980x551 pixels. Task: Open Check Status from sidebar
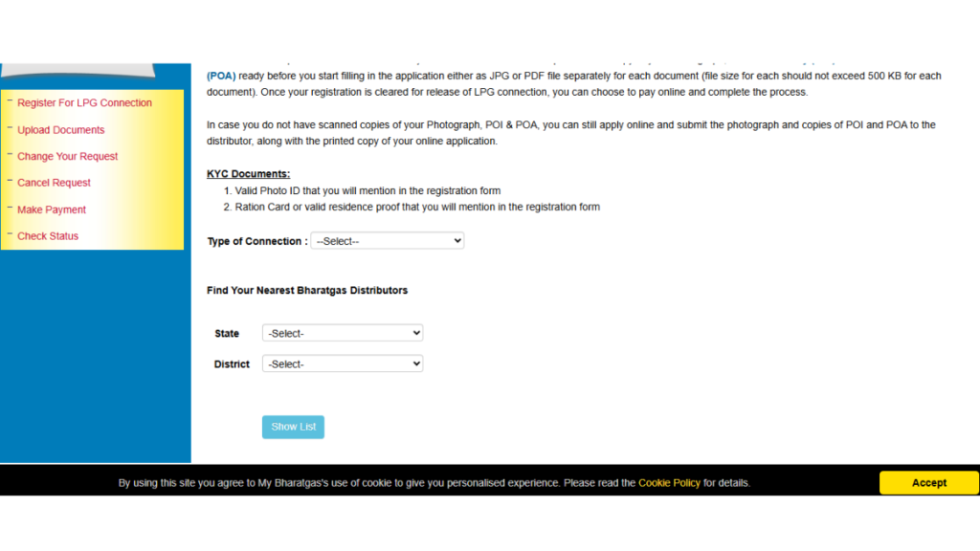click(48, 236)
